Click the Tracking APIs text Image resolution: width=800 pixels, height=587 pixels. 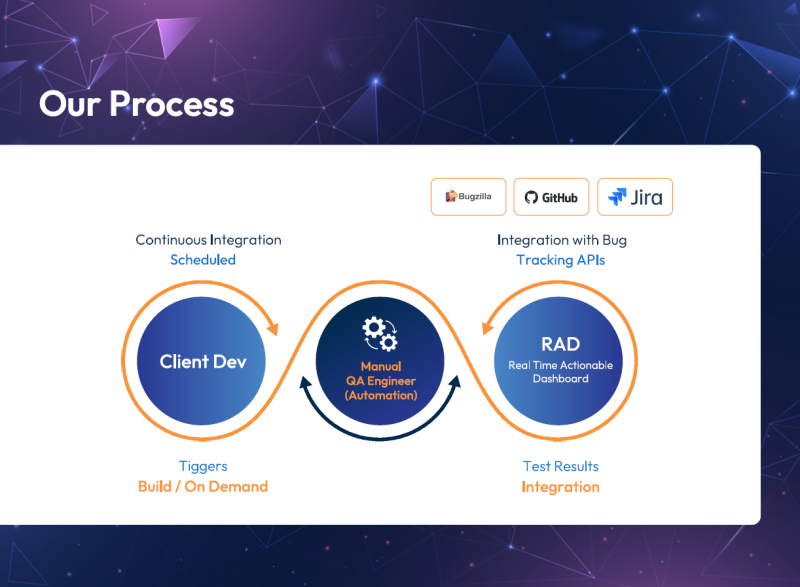click(561, 260)
